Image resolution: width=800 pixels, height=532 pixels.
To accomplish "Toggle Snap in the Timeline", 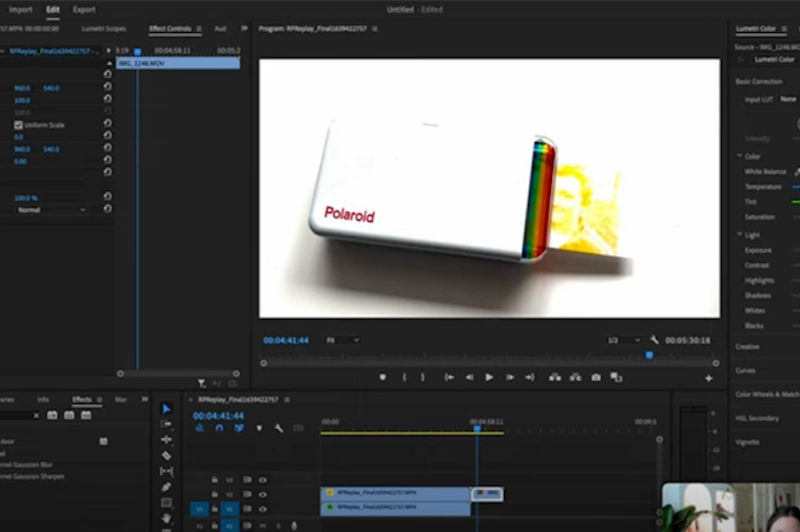I will 220,428.
